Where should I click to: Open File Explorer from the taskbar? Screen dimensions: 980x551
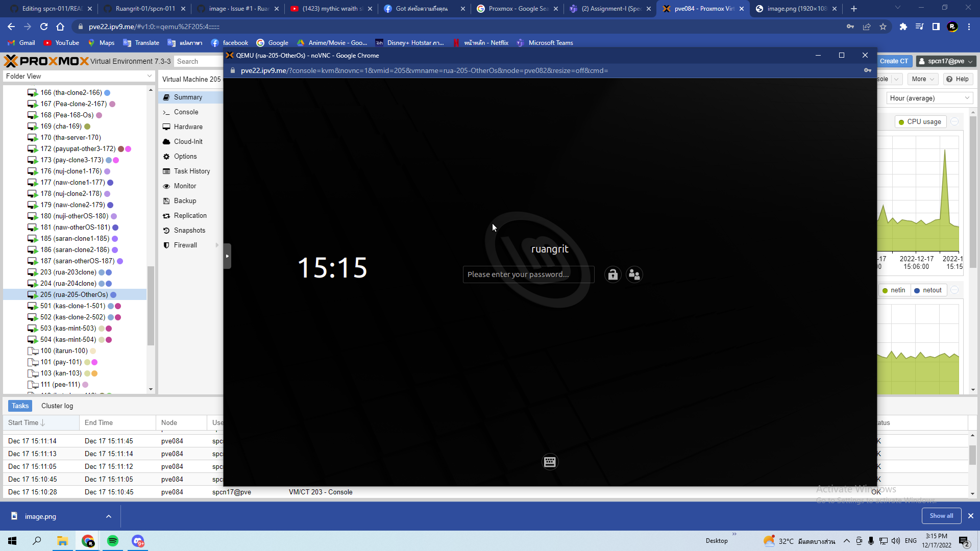[x=63, y=541]
